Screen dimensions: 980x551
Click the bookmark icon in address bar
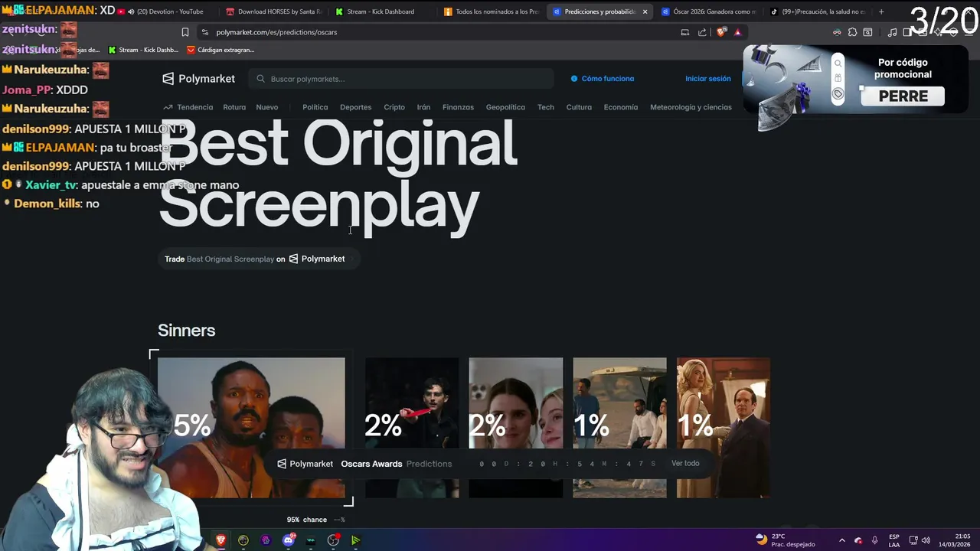coord(185,32)
